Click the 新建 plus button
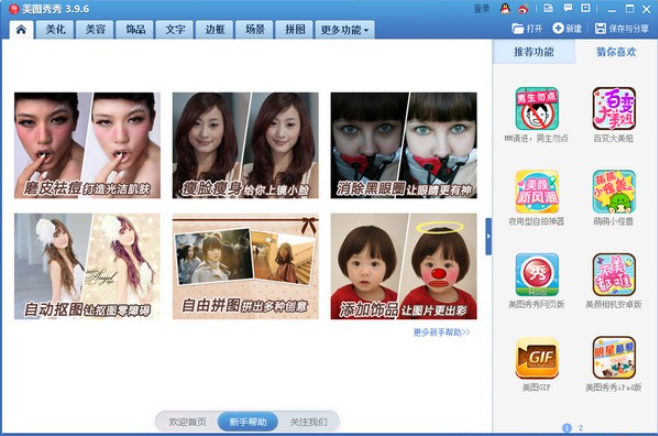 click(567, 29)
